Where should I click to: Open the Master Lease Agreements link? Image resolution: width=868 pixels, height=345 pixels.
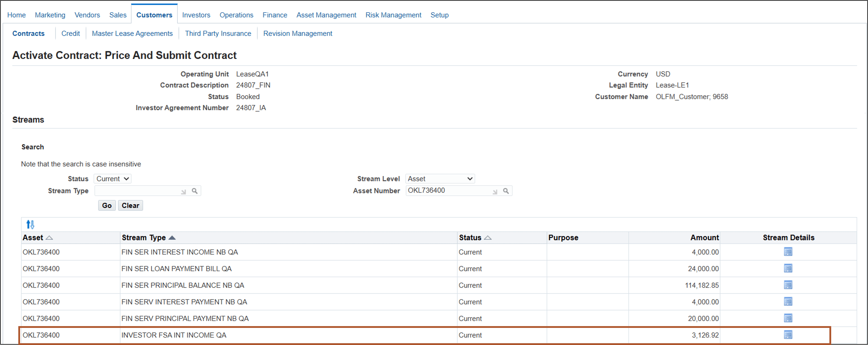132,33
